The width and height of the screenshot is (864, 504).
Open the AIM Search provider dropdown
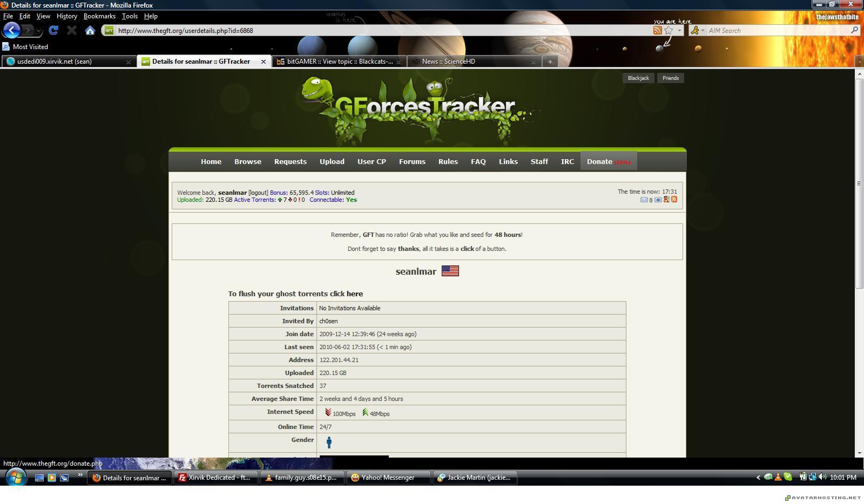[703, 30]
